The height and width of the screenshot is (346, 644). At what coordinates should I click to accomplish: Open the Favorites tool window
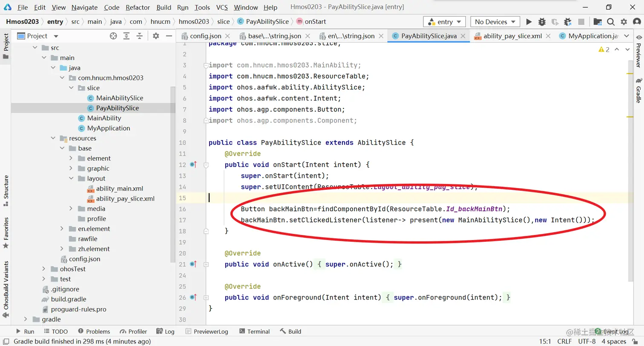point(6,233)
